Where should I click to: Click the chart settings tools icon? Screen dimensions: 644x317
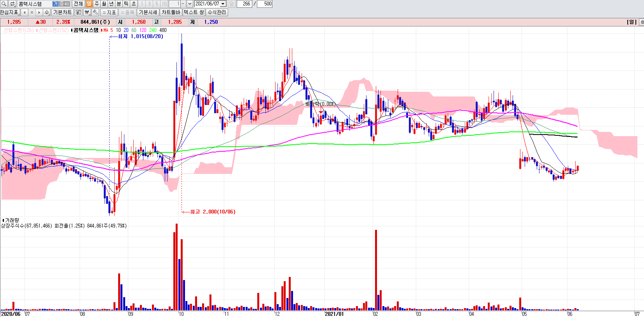[x=79, y=12]
